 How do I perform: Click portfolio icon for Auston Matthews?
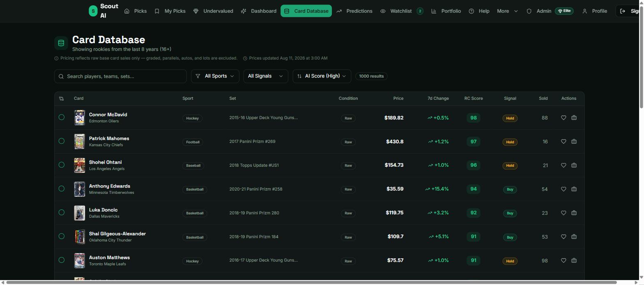tap(574, 261)
